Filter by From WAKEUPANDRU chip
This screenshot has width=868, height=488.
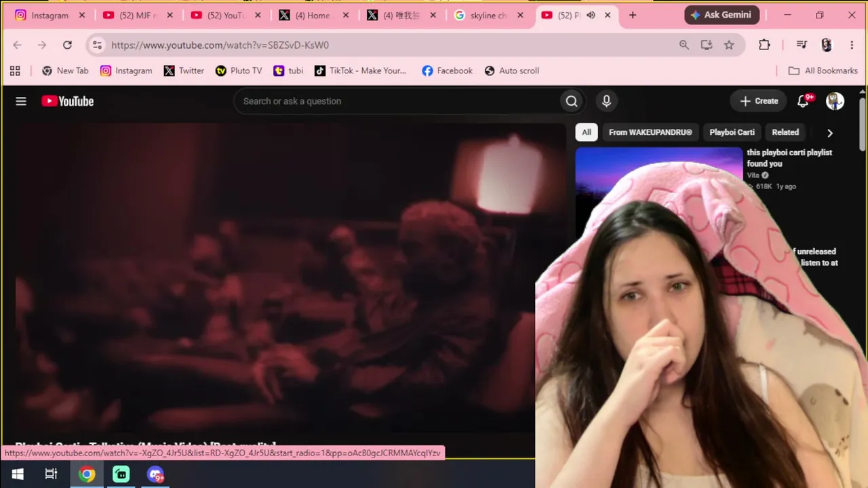pos(650,132)
